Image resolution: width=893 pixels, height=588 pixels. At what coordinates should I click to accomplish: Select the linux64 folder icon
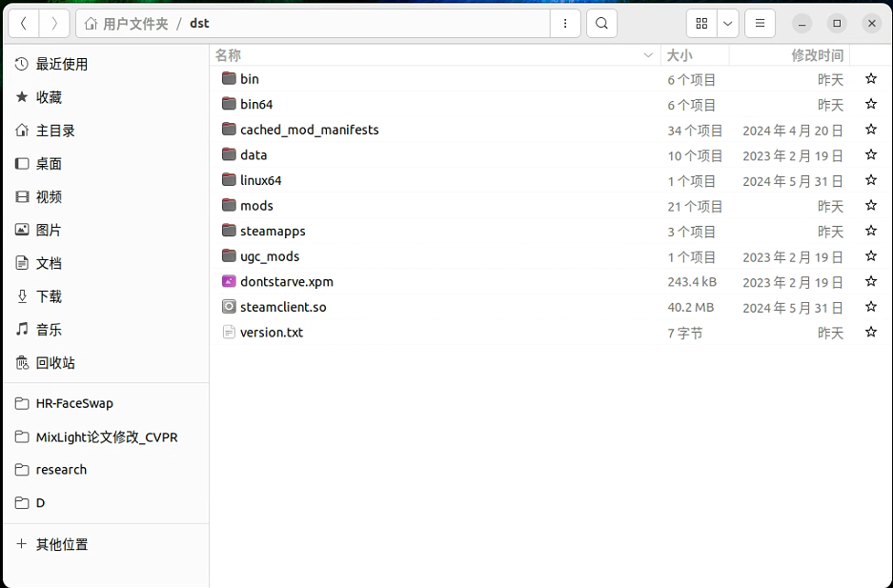229,180
